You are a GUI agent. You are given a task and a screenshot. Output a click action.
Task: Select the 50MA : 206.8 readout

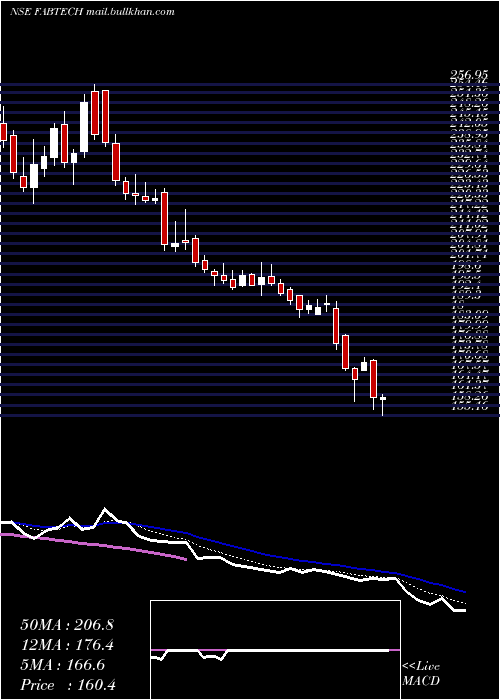(67, 625)
